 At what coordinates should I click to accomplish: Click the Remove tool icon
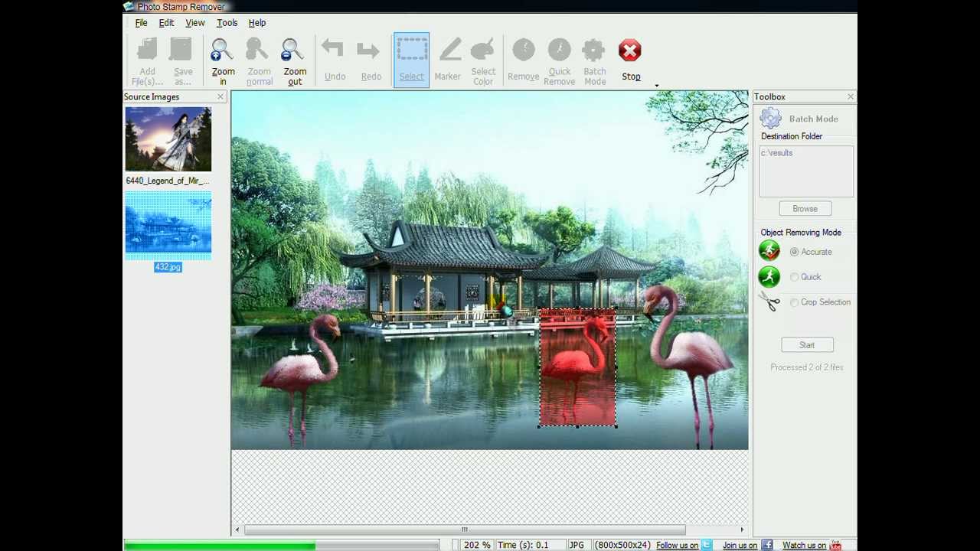coord(524,51)
